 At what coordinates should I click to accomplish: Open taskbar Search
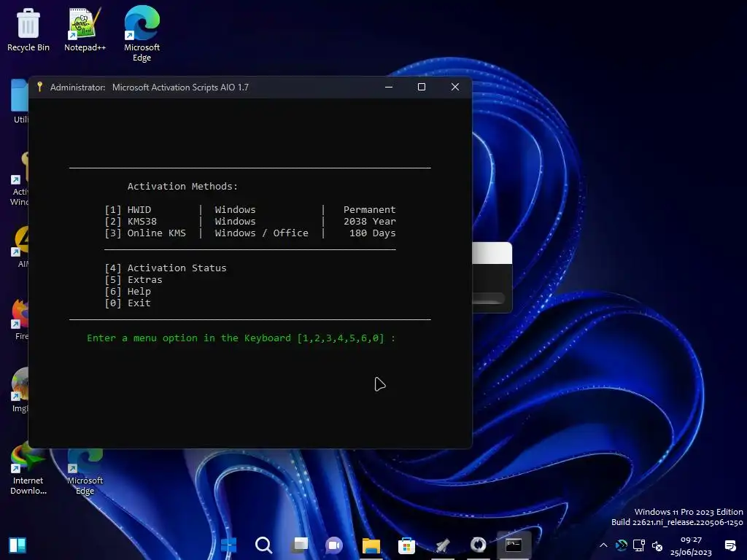point(263,545)
